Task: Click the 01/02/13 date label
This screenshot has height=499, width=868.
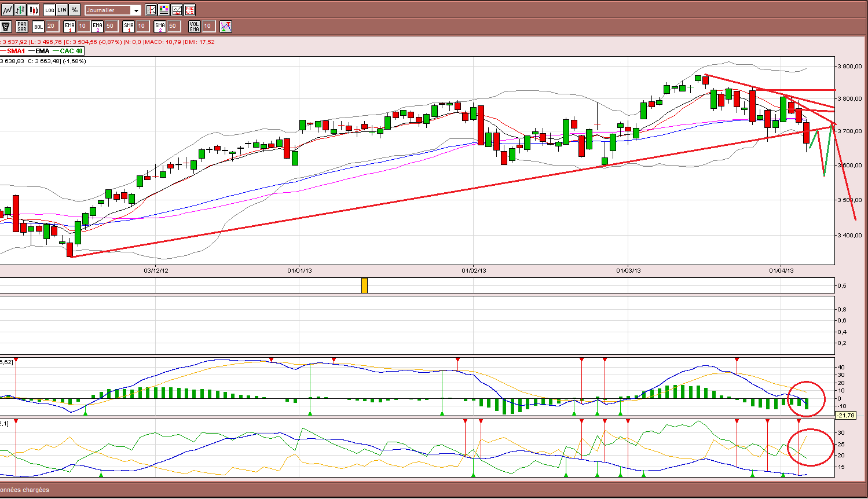Action: (x=474, y=270)
